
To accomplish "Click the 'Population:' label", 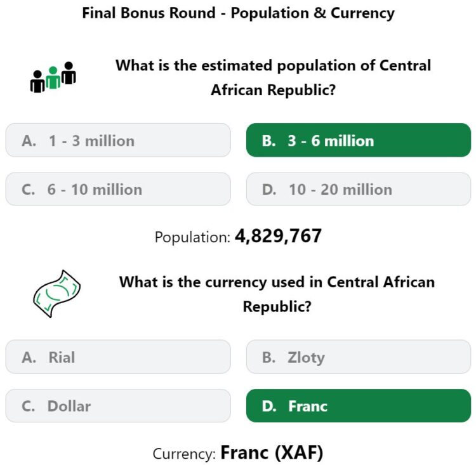I will point(192,237).
